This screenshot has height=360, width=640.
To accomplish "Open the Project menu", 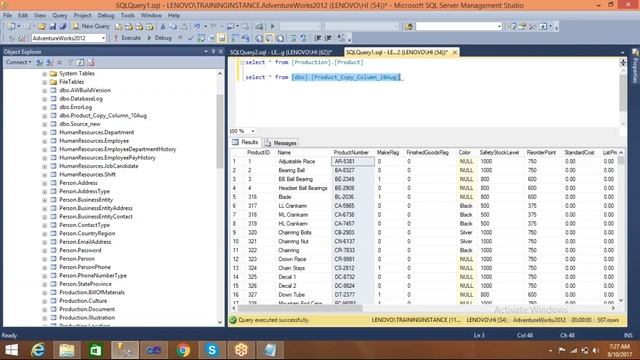I will [82, 15].
